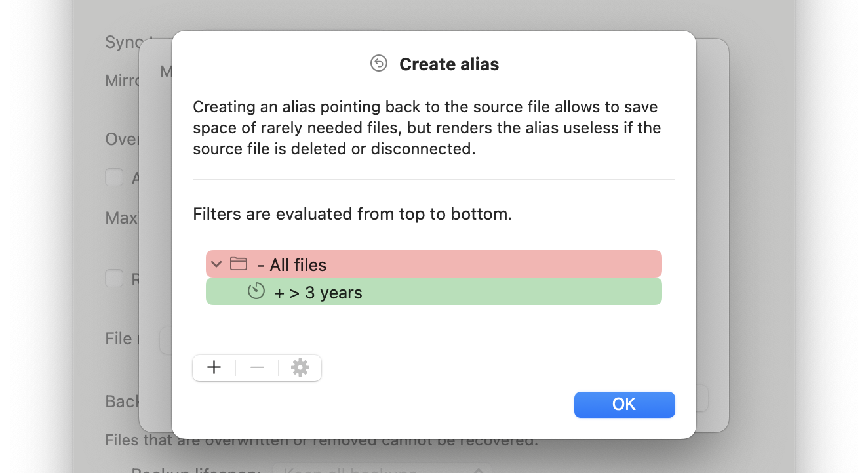Click the Create alias circular arrow icon

(x=379, y=64)
